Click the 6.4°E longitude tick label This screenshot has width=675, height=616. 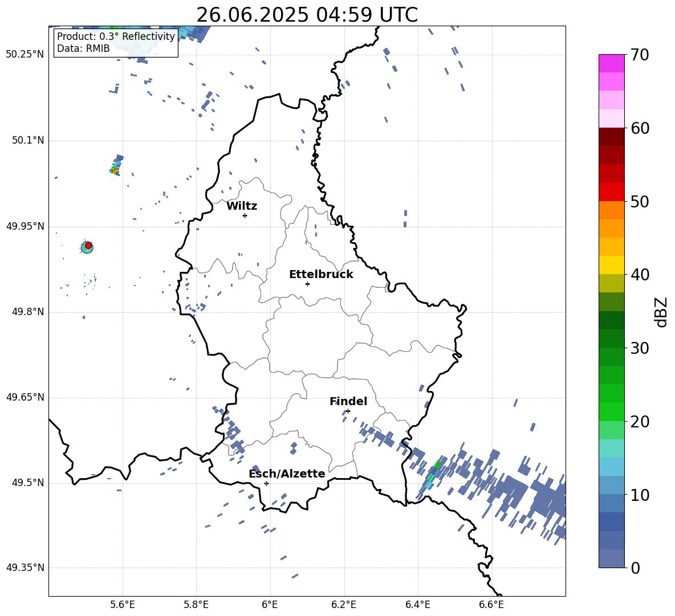(x=417, y=605)
